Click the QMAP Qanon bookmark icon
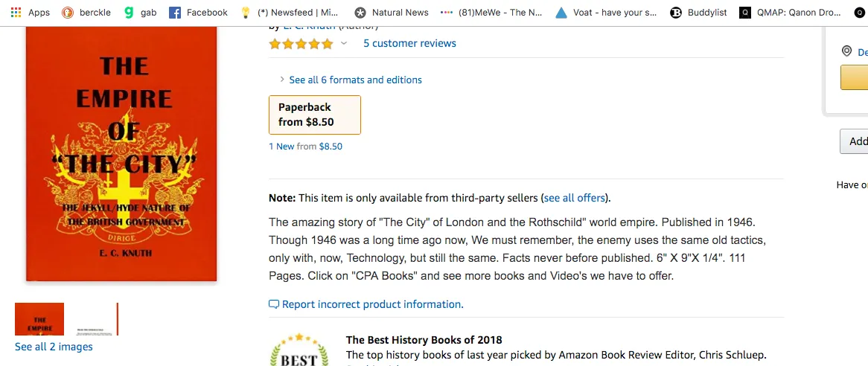 tap(745, 12)
